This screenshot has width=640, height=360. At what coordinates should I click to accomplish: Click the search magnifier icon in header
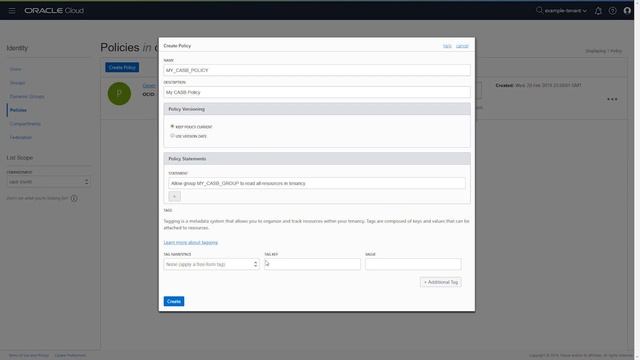pos(539,10)
